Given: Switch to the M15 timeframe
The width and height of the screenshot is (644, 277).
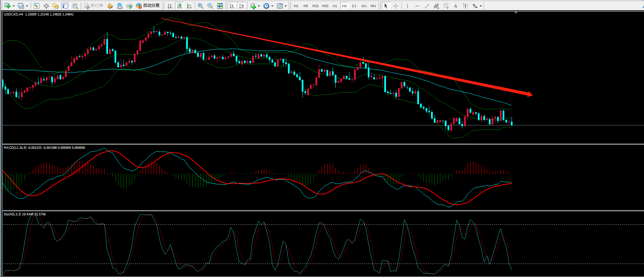Looking at the screenshot, I should click(315, 6).
